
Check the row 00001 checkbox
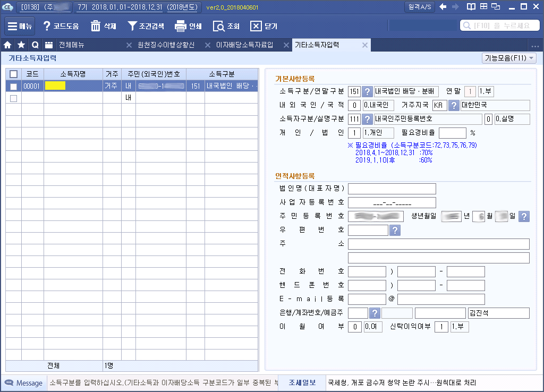click(14, 86)
